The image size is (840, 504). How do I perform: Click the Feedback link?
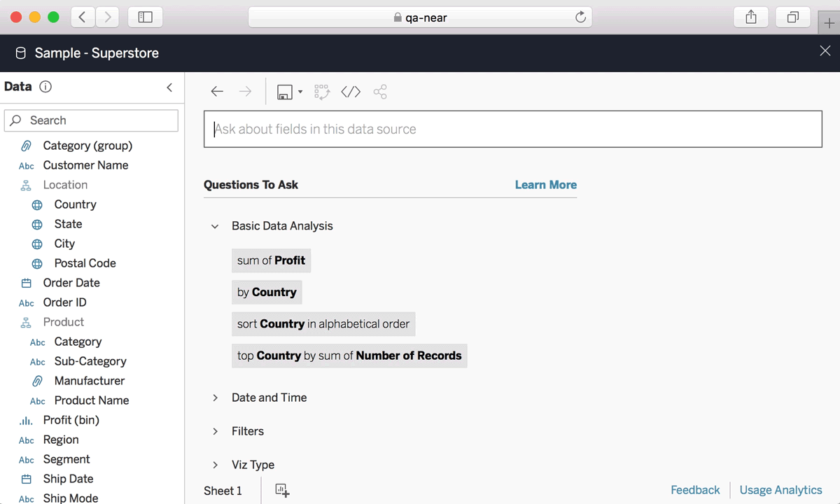(x=695, y=490)
